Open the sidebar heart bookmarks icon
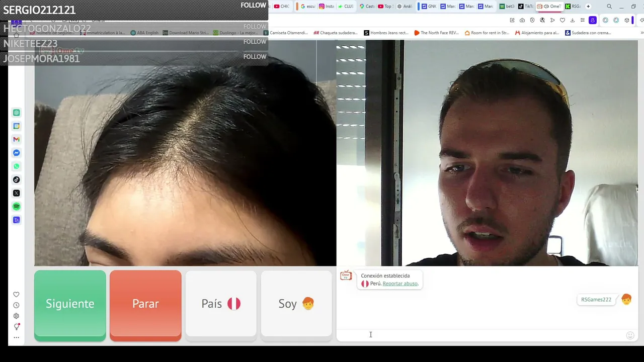Viewport: 644px width, 362px height. click(x=16, y=295)
